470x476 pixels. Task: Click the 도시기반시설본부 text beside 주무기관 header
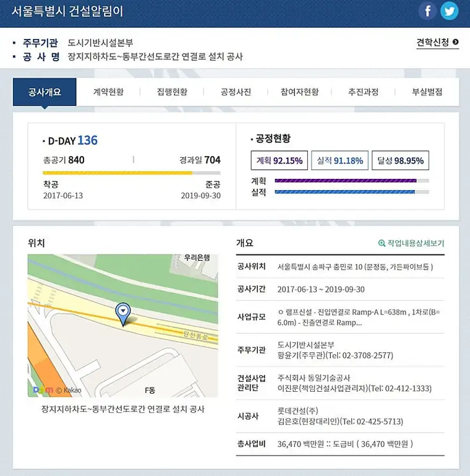(100, 43)
